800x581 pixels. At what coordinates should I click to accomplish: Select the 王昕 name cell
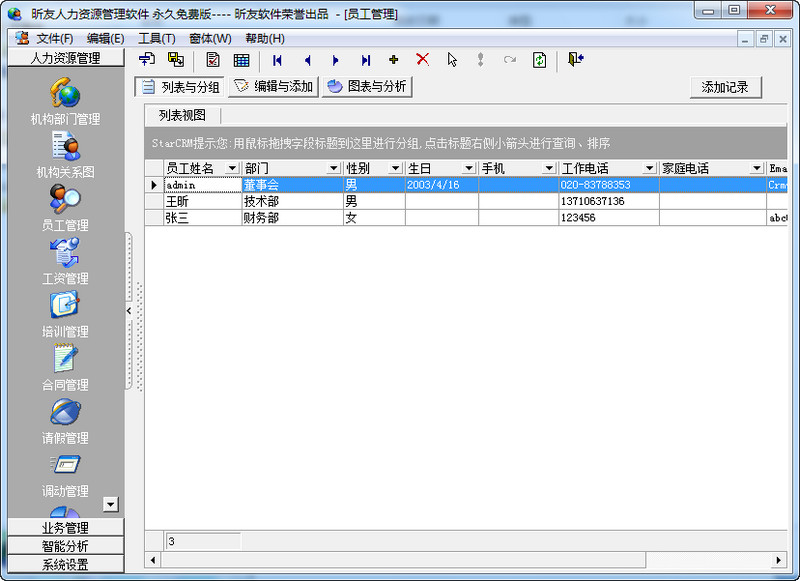(203, 201)
